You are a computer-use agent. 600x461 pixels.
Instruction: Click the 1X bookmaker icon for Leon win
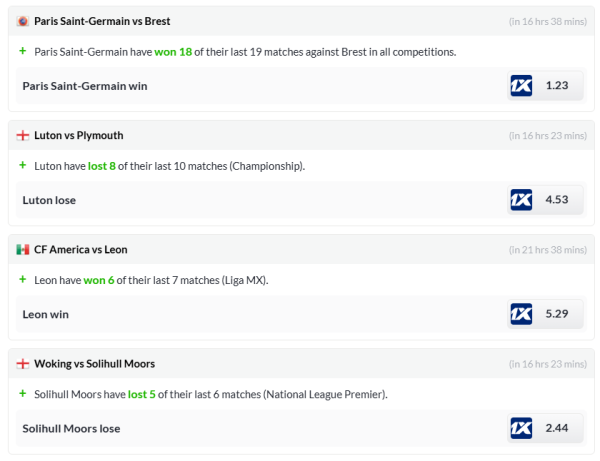click(521, 314)
